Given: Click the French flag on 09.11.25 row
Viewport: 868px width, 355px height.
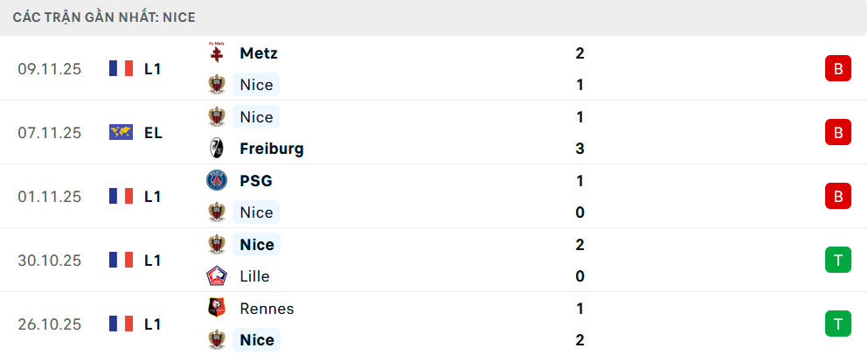Looking at the screenshot, I should coord(121,69).
